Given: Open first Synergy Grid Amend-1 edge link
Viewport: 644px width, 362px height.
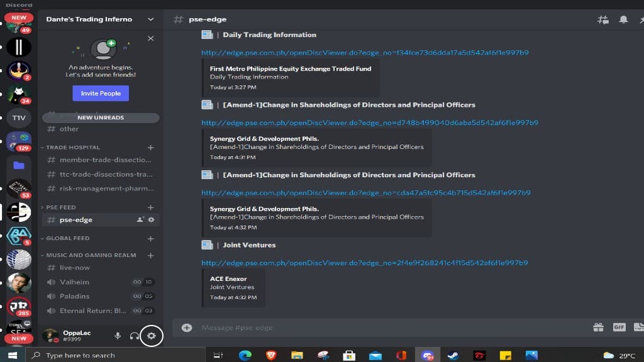Looking at the screenshot, I should 370,123.
